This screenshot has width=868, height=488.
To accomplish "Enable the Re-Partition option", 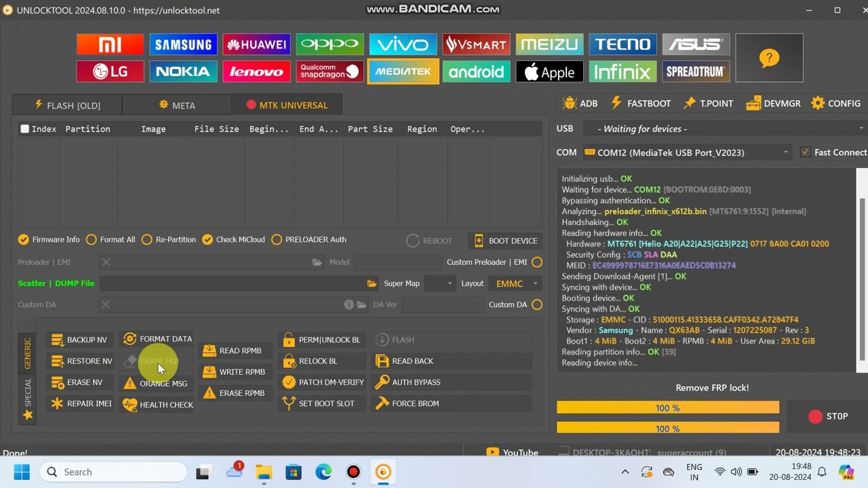I will coord(169,239).
